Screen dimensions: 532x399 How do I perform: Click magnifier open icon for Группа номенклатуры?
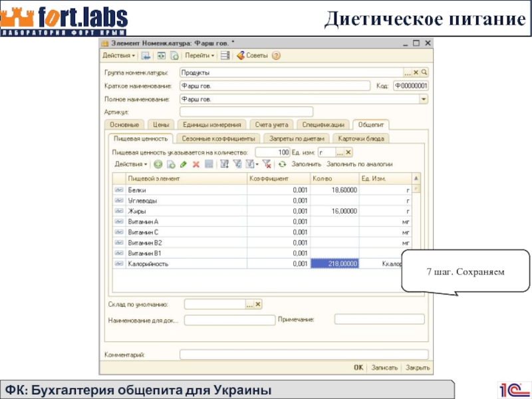click(424, 72)
